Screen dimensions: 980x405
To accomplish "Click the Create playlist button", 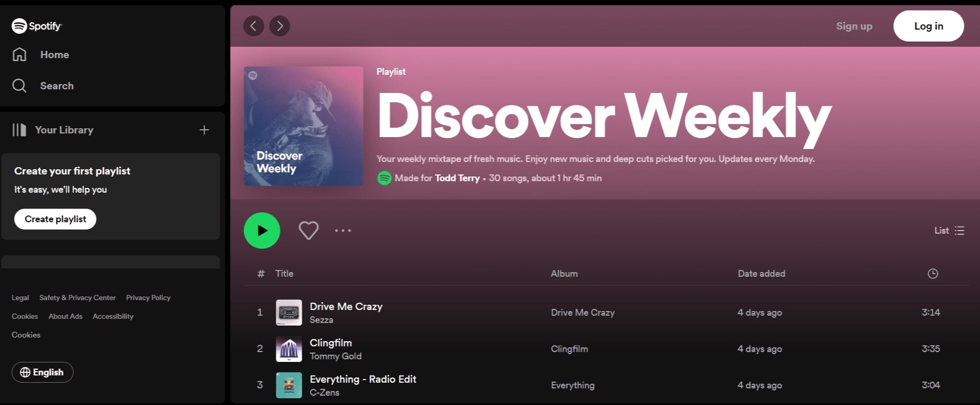I will coord(55,219).
